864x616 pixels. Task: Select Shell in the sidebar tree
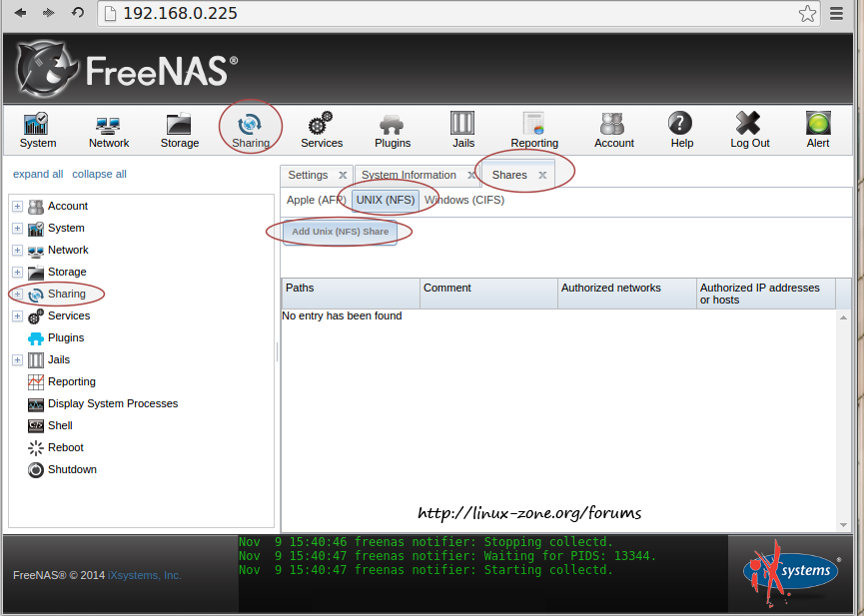(x=60, y=425)
